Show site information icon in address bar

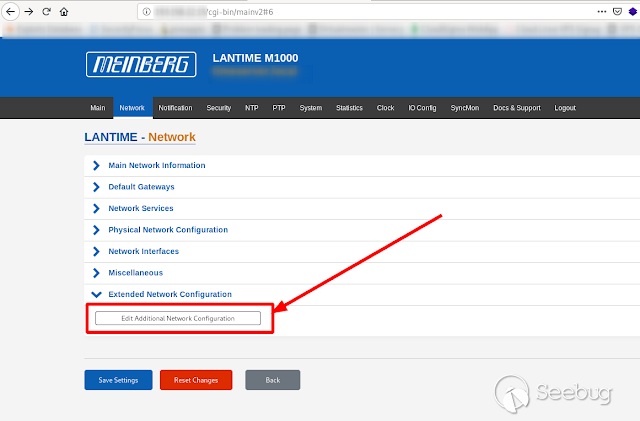146,12
